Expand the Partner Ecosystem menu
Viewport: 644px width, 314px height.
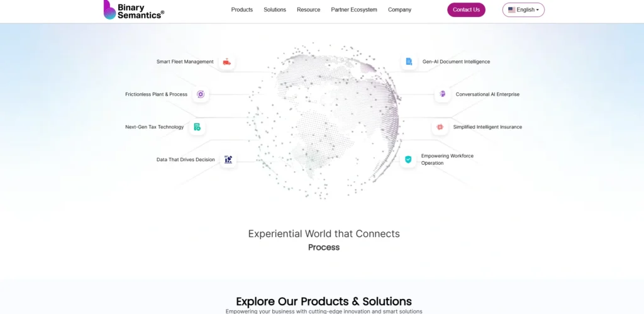(x=354, y=10)
